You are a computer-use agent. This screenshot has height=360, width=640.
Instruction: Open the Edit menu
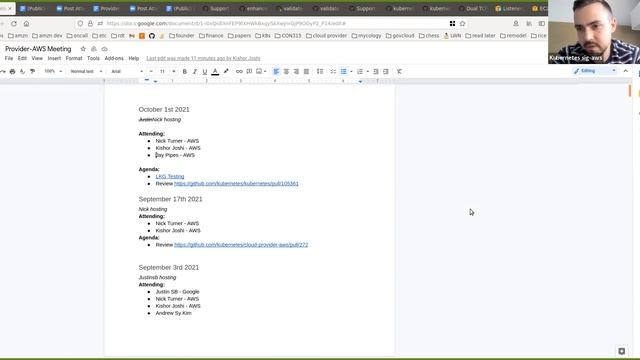click(22, 58)
